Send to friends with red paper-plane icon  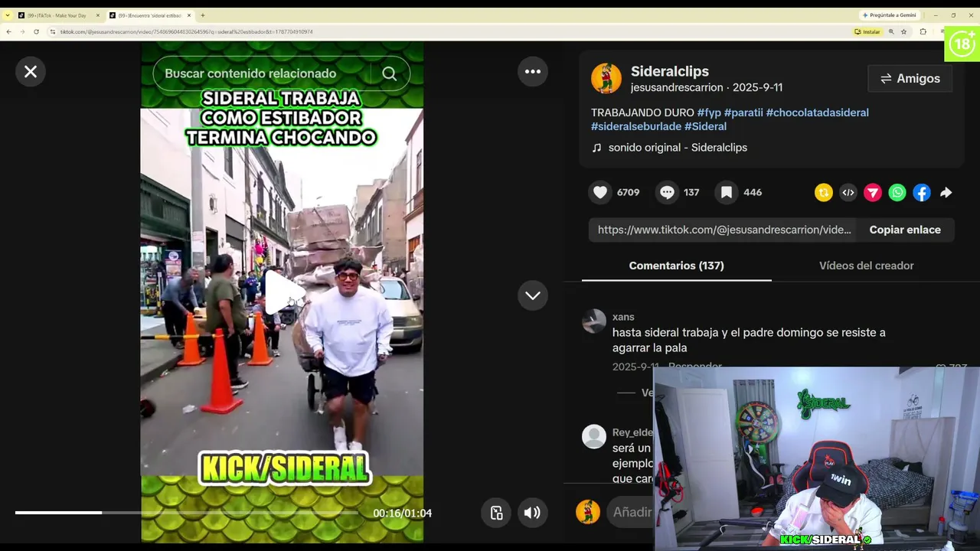873,193
